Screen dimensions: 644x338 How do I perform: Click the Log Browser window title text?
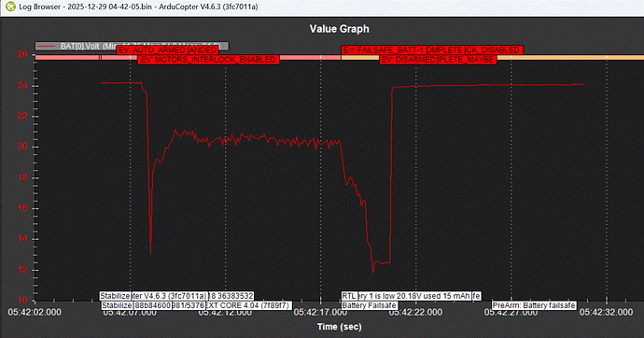tap(138, 7)
